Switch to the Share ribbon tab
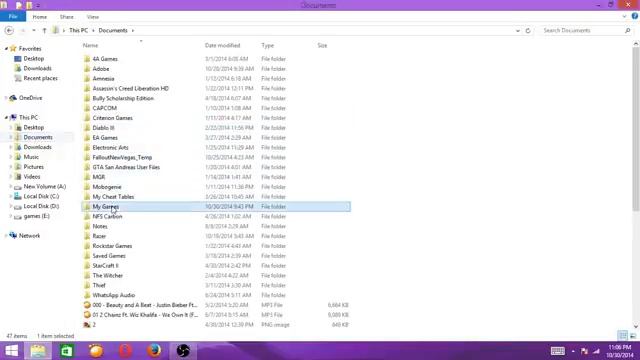This screenshot has height=360, width=640. point(67,17)
